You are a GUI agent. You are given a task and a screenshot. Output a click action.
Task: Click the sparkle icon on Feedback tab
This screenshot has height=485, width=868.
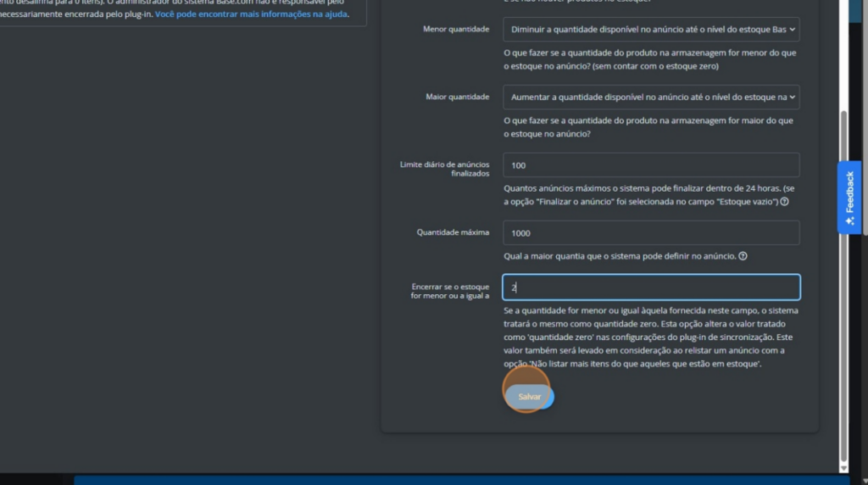pyautogui.click(x=849, y=220)
